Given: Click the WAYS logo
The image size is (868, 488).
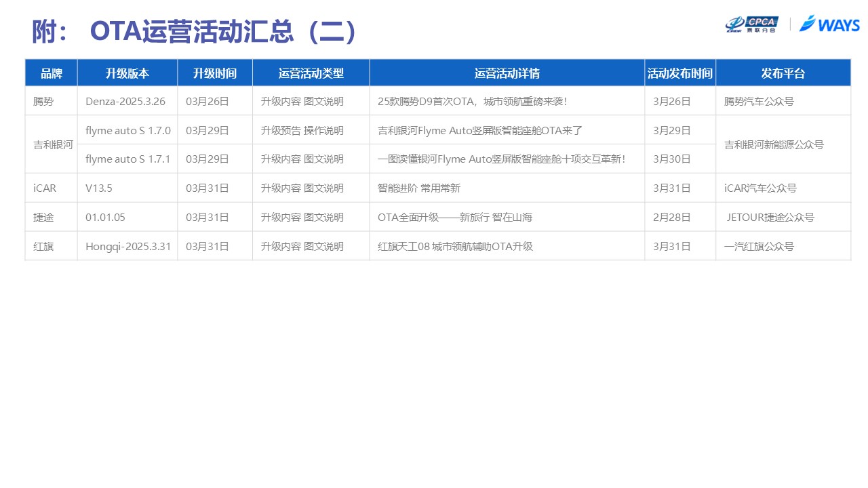Looking at the screenshot, I should tap(829, 24).
